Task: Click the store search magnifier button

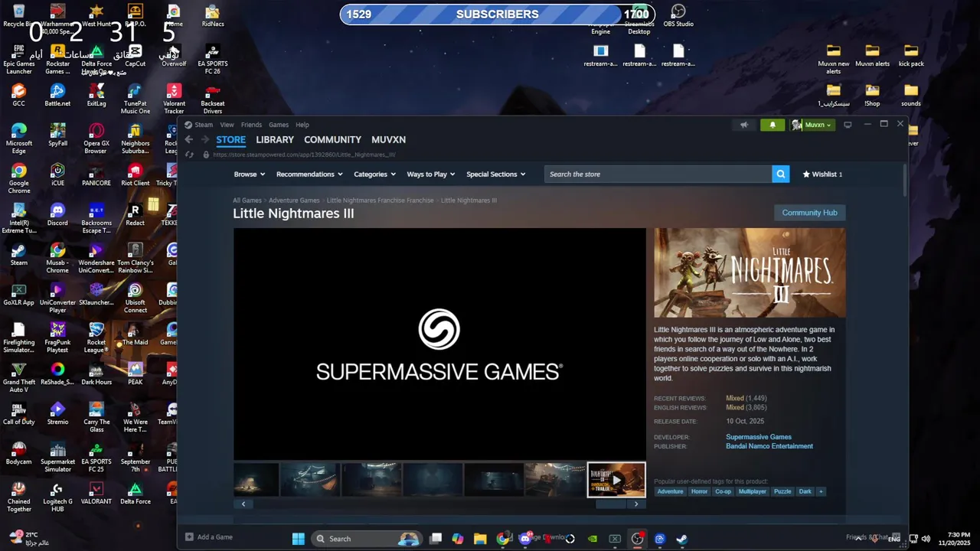Action: click(781, 174)
